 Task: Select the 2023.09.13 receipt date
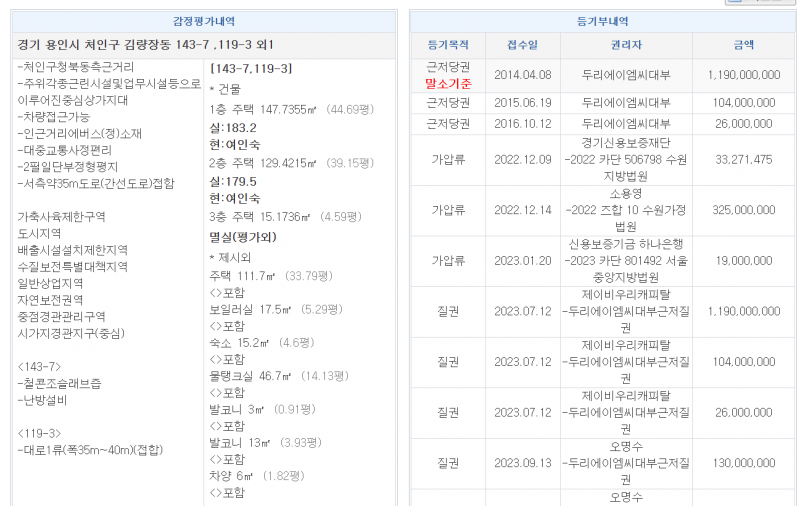[522, 463]
